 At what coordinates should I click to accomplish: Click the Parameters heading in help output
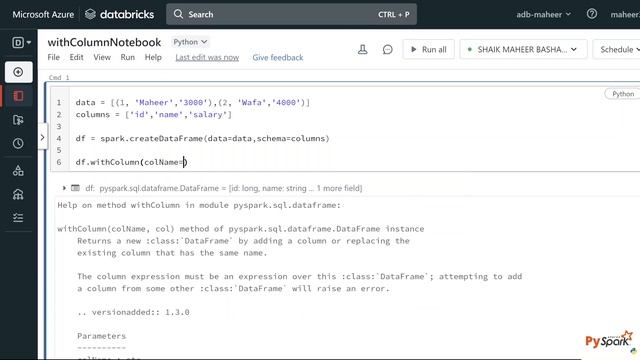pyautogui.click(x=102, y=336)
